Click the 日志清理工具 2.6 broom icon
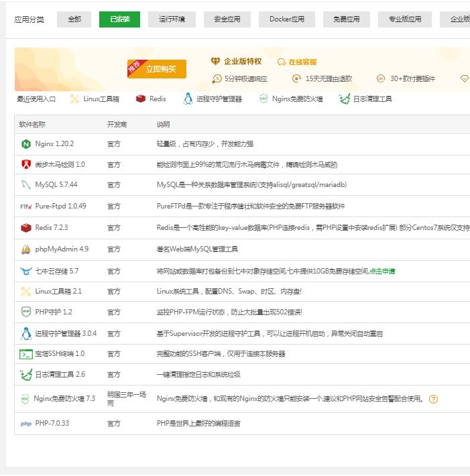 pyautogui.click(x=26, y=375)
